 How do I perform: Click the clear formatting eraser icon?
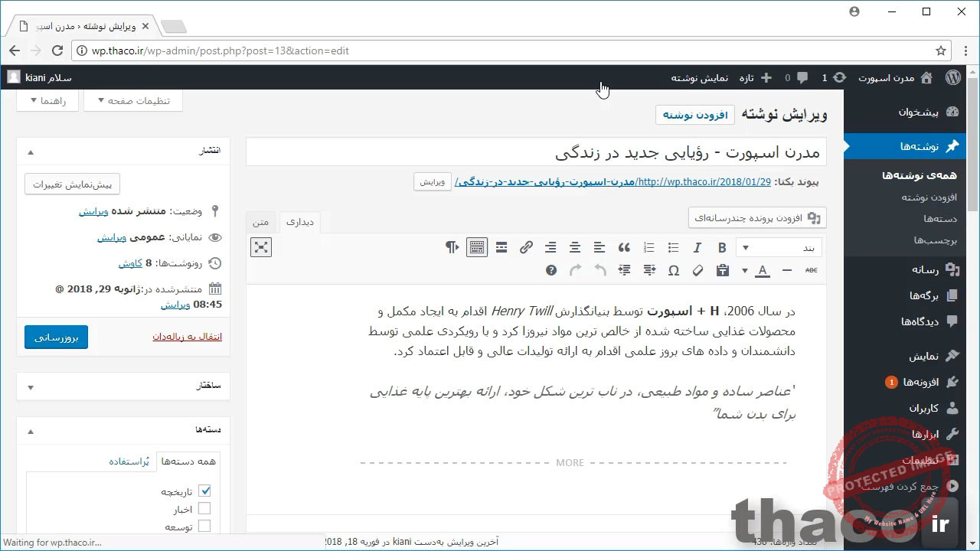(697, 270)
